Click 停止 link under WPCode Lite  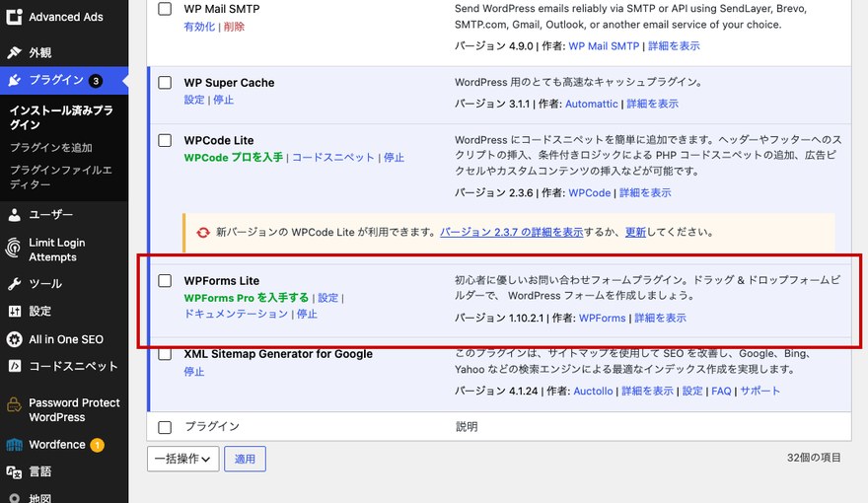(x=395, y=158)
